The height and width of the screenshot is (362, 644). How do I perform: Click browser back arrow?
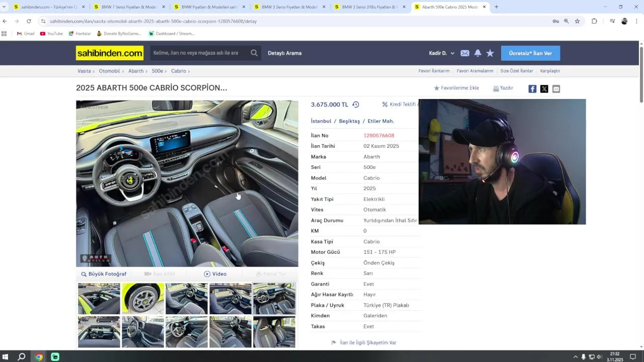[x=5, y=21]
